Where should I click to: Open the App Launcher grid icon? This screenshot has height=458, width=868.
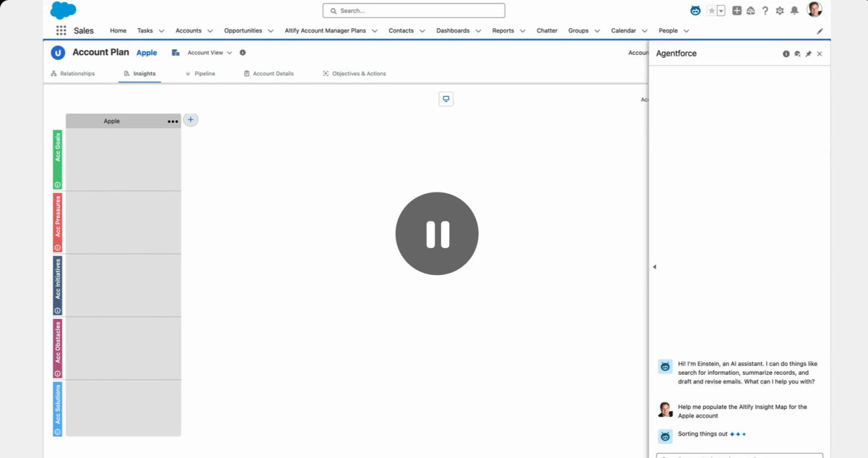click(61, 31)
